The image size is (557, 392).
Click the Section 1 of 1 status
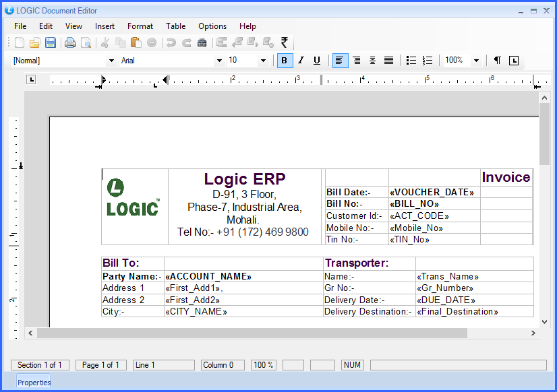click(40, 365)
